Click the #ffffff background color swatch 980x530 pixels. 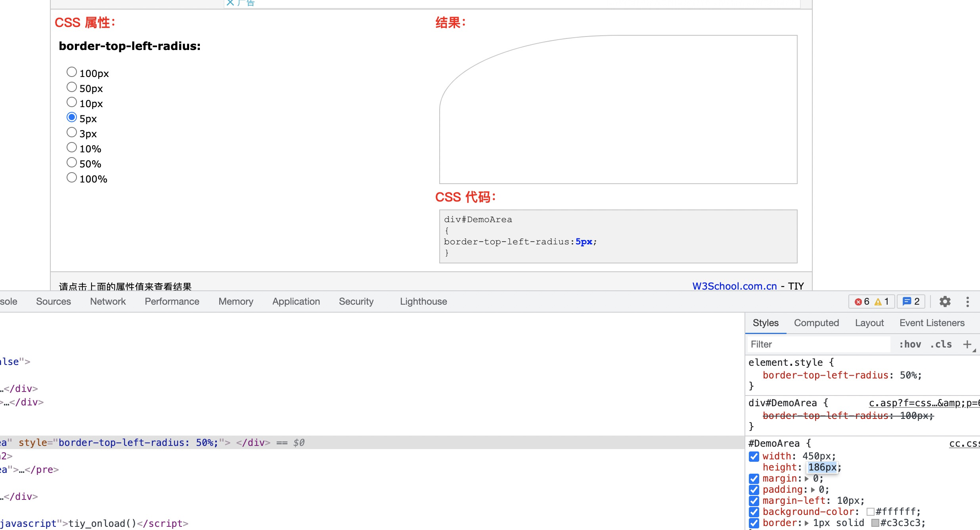click(871, 512)
